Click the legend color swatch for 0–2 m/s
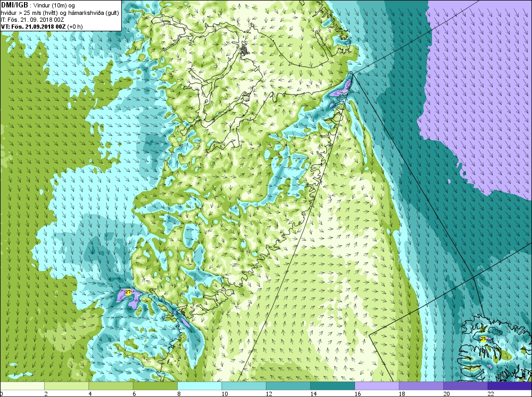This screenshot has height=397, width=532. 22,386
